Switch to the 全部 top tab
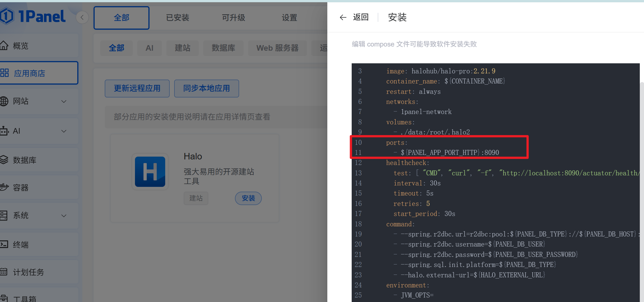Screen dimensions: 644x302 (x=122, y=18)
